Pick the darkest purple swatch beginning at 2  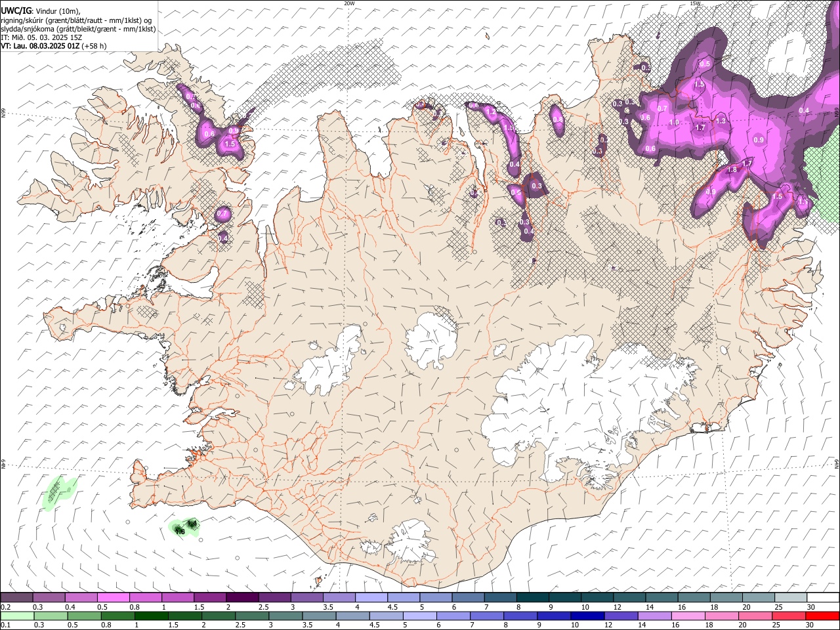click(242, 598)
